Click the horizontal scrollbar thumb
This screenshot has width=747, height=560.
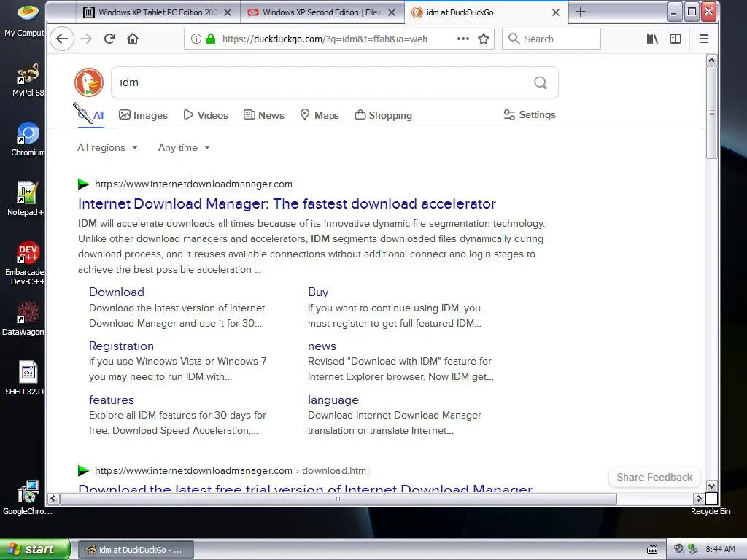[x=338, y=499]
